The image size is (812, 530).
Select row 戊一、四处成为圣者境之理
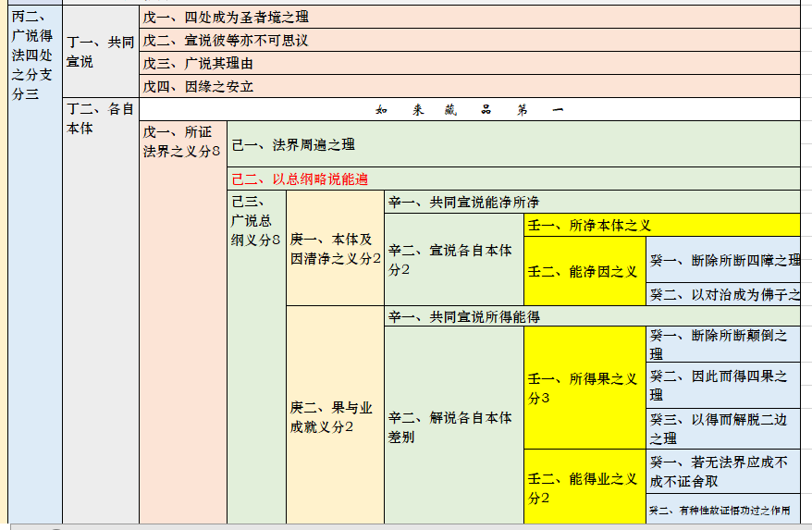(x=470, y=17)
